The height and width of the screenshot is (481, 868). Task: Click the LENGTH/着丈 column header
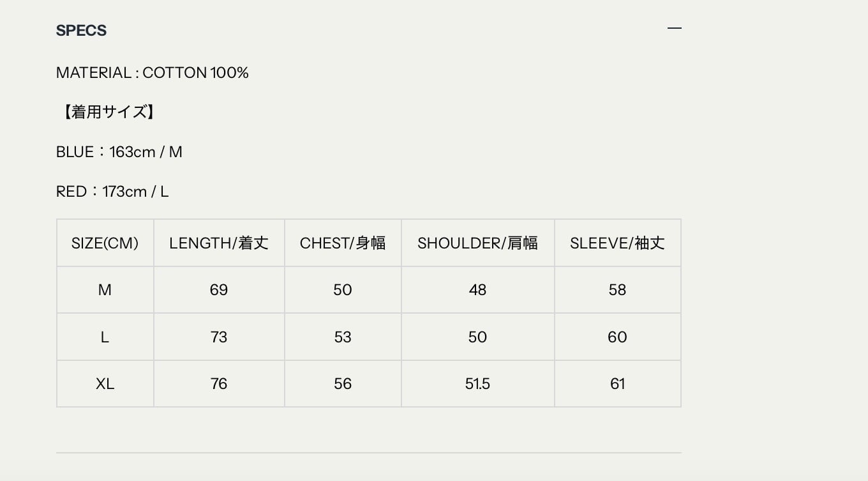pyautogui.click(x=219, y=243)
